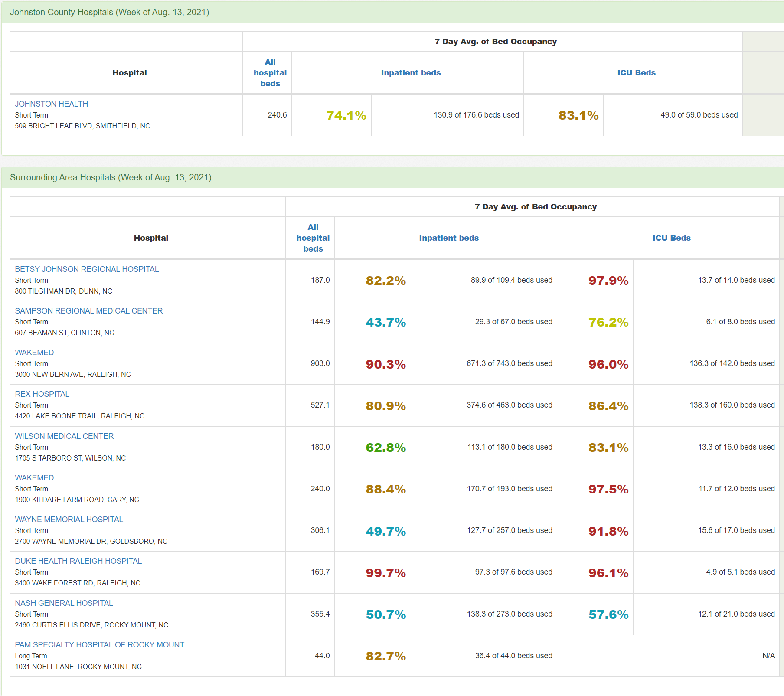The height and width of the screenshot is (696, 784).
Task: Sort Johnston table by All hospital beds
Action: click(270, 73)
